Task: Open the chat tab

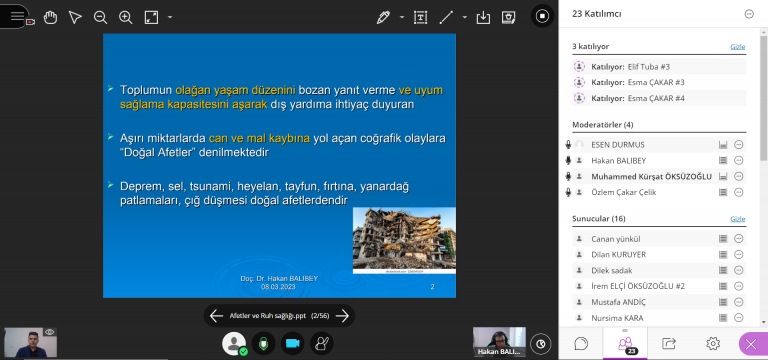Action: point(581,343)
